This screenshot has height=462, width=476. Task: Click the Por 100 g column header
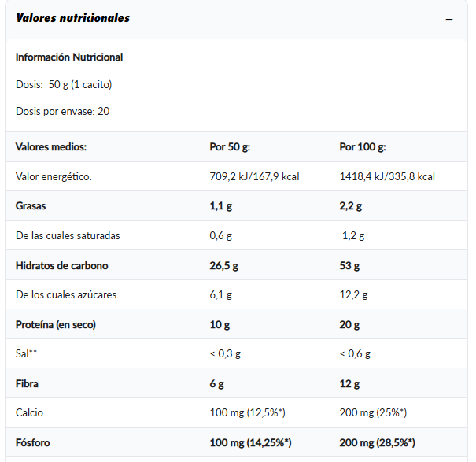(x=363, y=146)
